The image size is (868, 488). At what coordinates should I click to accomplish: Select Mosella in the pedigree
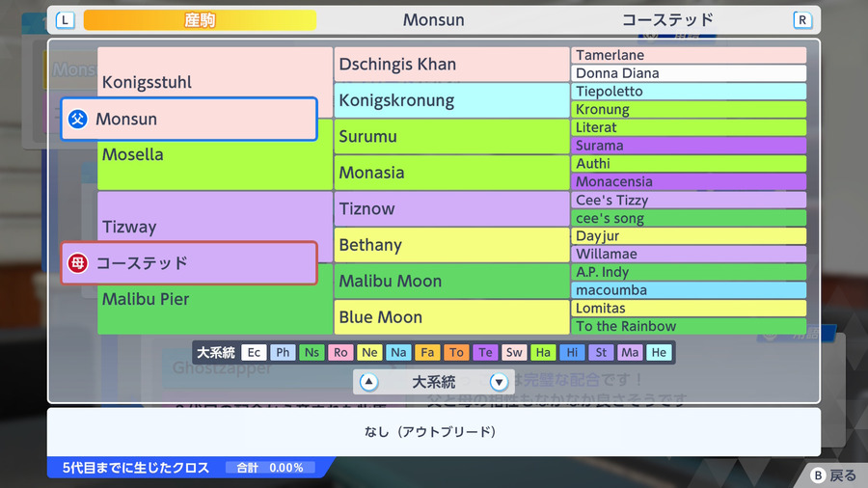click(x=133, y=154)
